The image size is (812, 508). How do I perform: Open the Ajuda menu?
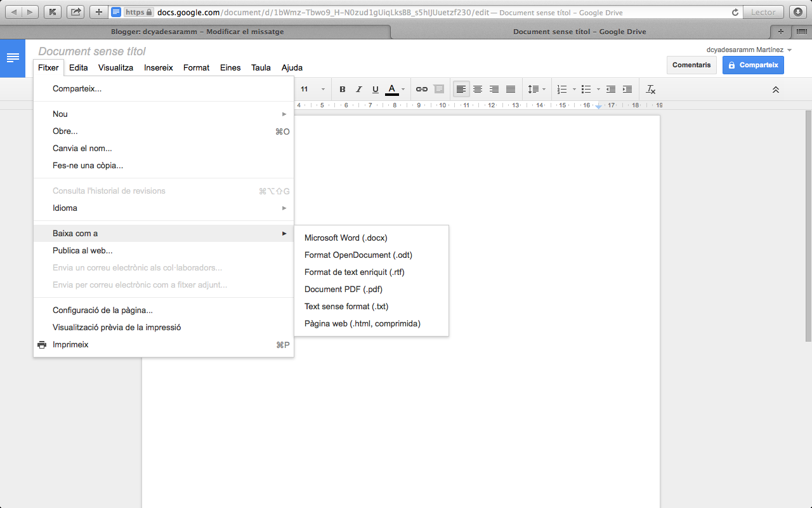tap(292, 67)
